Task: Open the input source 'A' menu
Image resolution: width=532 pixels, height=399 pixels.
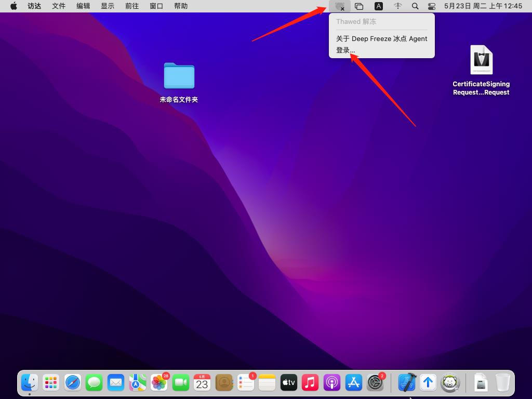Action: (x=379, y=6)
